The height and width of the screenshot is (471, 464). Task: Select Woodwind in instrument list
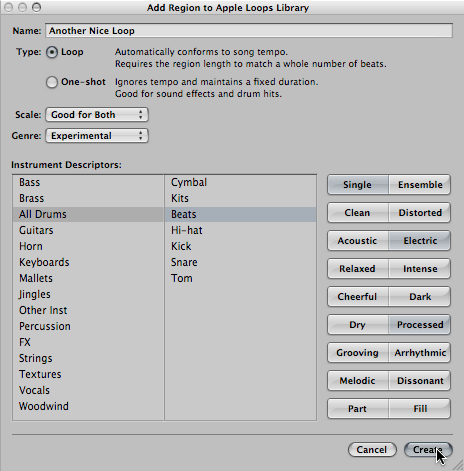(x=88, y=406)
